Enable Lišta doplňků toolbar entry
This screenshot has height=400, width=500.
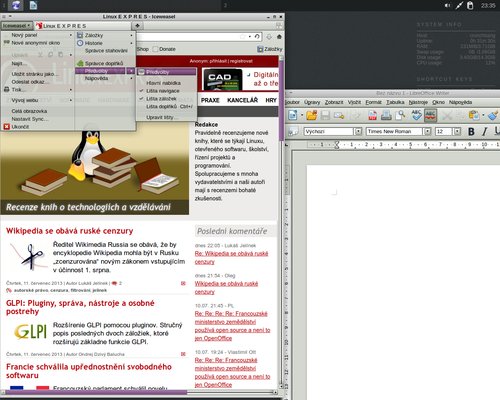tap(166, 107)
